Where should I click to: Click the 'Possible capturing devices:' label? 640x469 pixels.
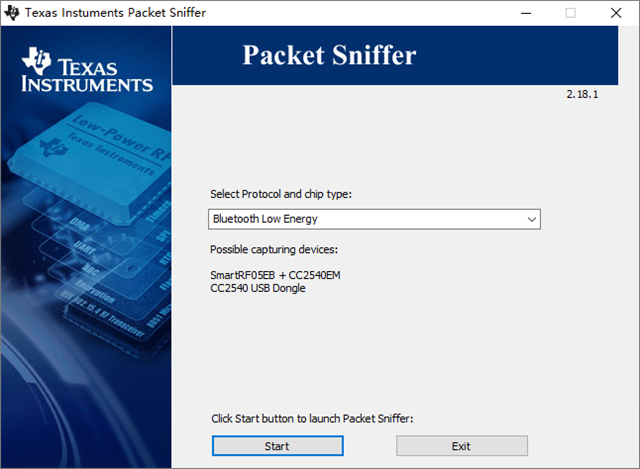(x=274, y=249)
